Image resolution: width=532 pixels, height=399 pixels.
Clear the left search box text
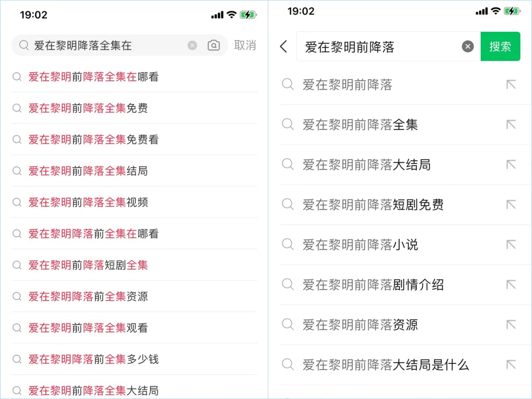point(192,45)
